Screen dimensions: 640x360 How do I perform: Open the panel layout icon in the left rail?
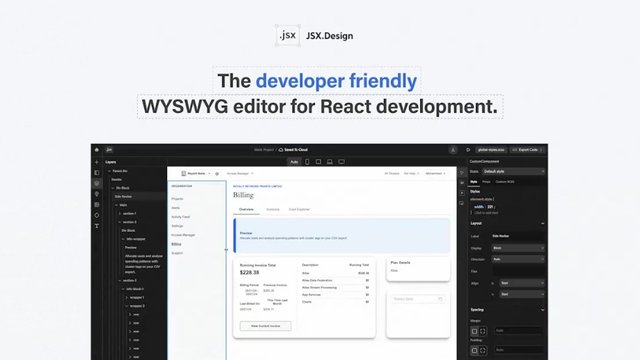[97, 173]
